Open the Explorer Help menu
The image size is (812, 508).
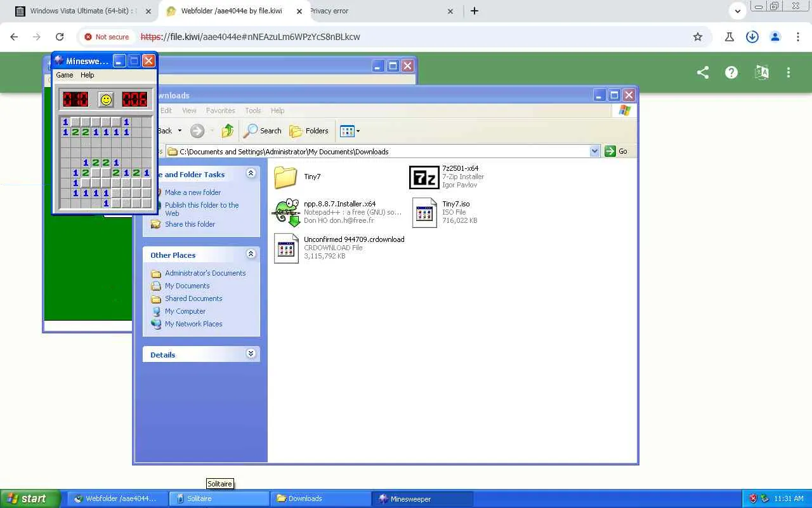tap(277, 110)
